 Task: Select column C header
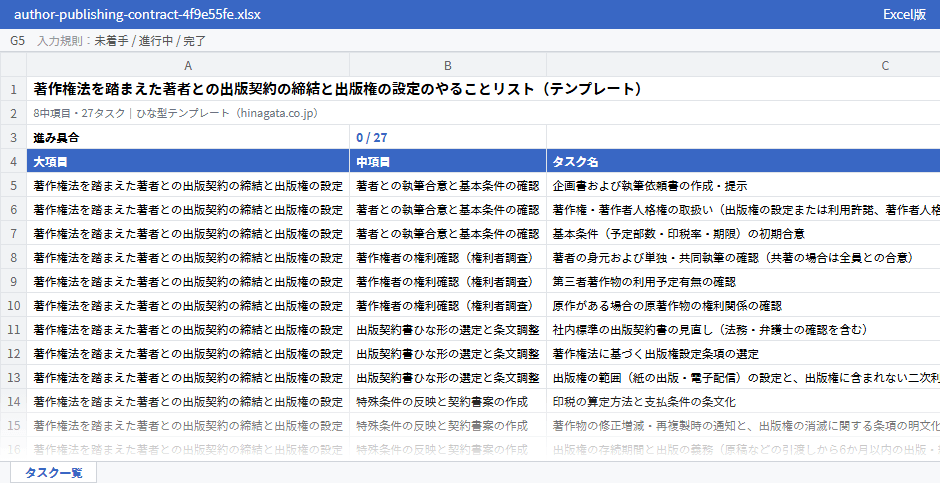point(743,65)
